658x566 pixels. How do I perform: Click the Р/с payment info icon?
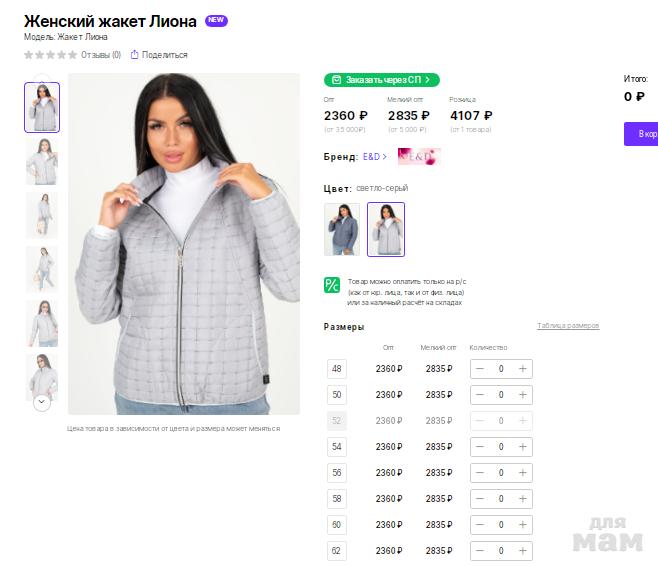click(x=332, y=285)
